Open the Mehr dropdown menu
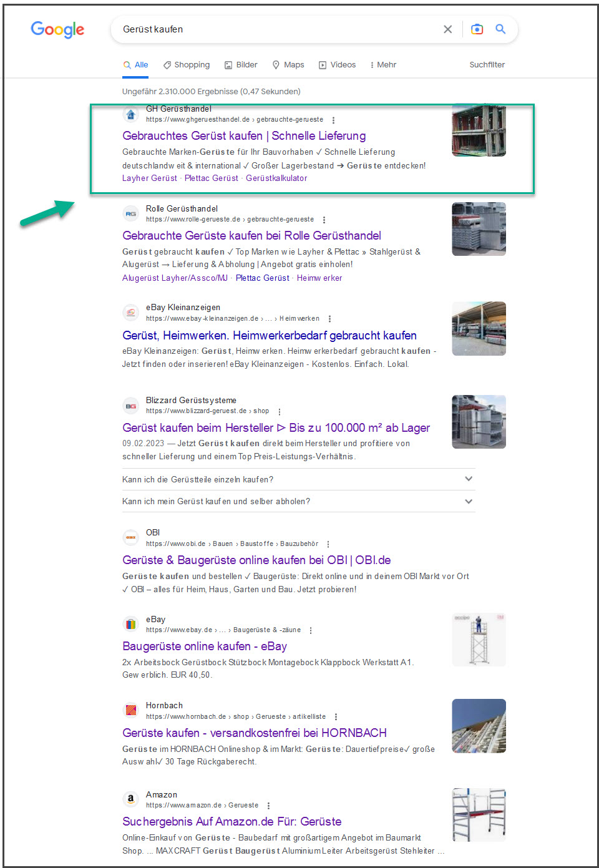The image size is (599, 868). coord(383,65)
